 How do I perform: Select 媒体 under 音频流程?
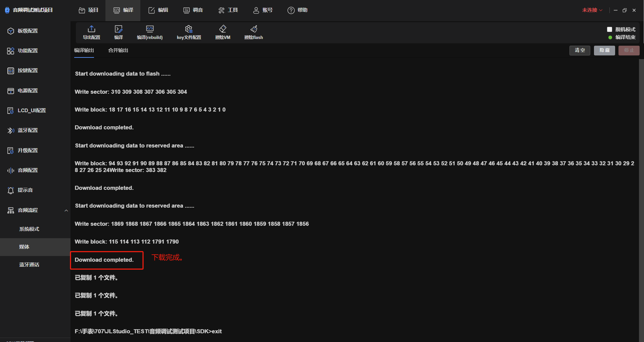[35, 247]
